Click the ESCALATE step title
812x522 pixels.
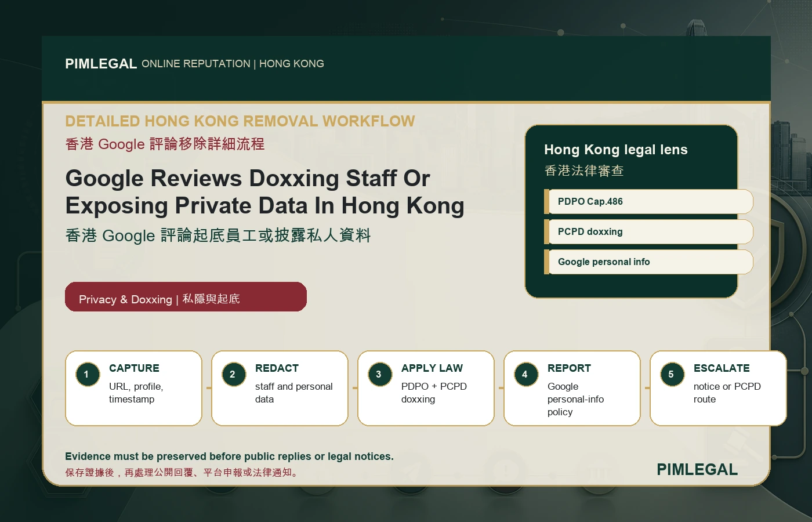click(x=722, y=368)
